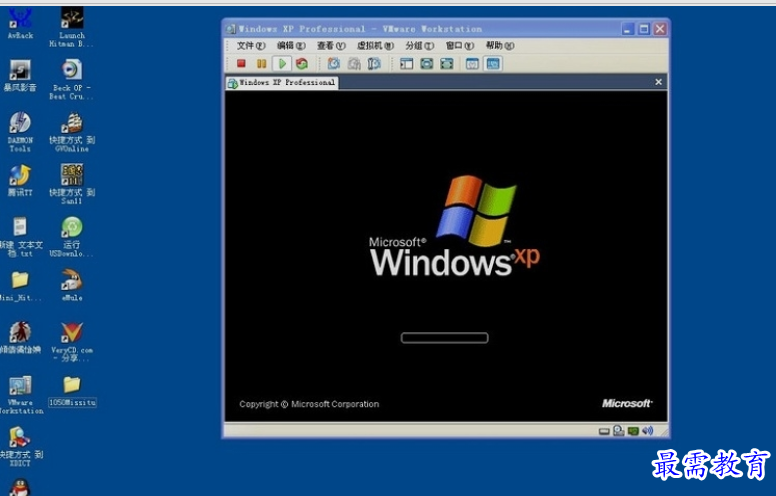Open the 窗口 (Window) menu

coord(460,46)
